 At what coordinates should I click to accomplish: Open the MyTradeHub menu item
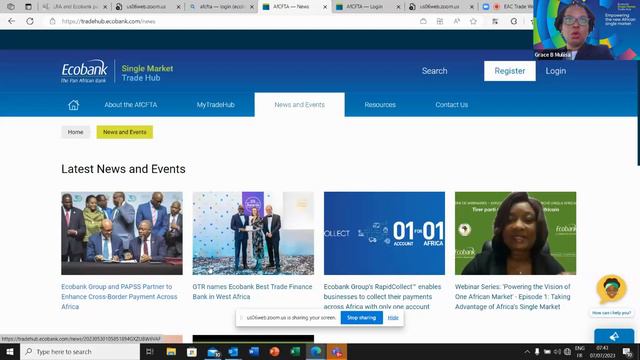click(216, 105)
